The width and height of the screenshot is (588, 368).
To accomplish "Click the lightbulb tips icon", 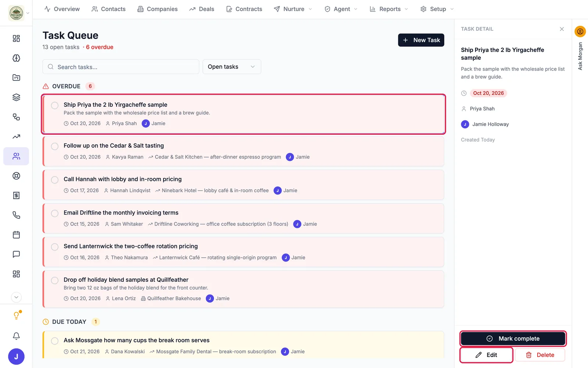I will pos(16,315).
